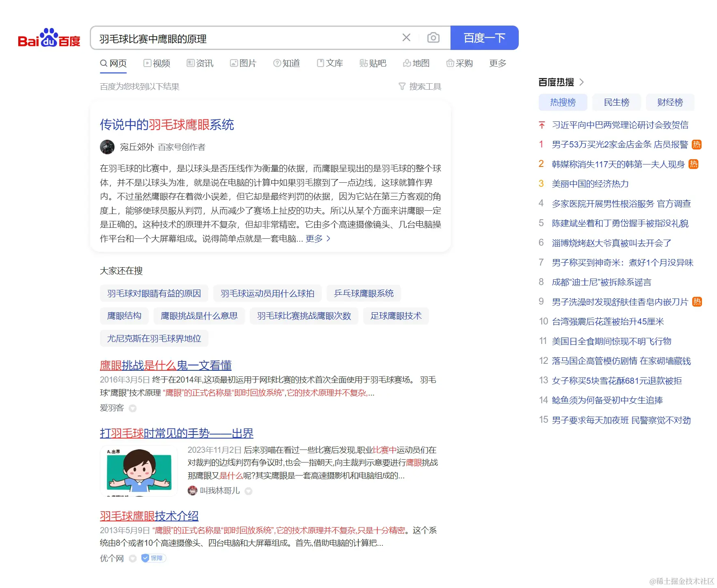Go to the 文库 tab

tap(330, 63)
